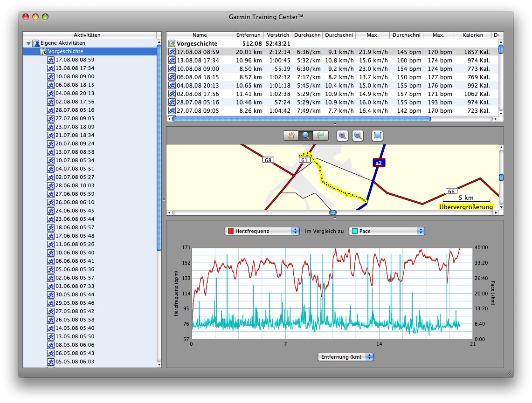Viewport: 532px width, 403px height.
Task: Click route marker a2 on map
Action: coord(379,163)
